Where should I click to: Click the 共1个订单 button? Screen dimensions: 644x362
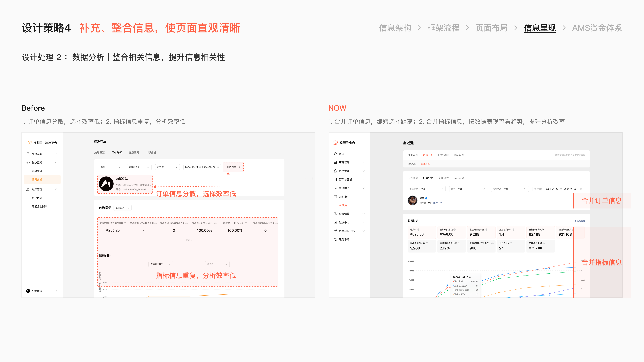click(x=233, y=167)
